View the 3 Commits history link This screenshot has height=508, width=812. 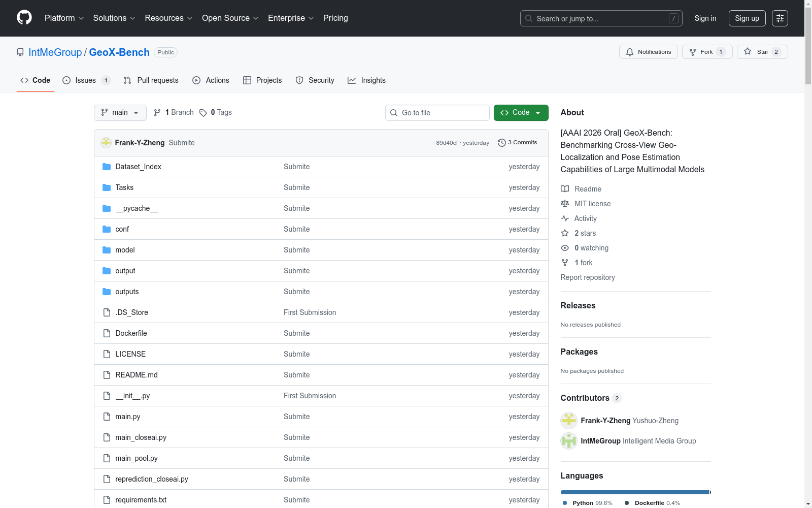click(518, 143)
